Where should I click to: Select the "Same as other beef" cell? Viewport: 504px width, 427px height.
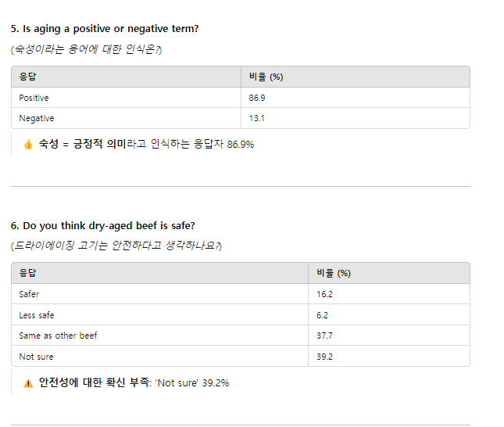click(x=58, y=335)
